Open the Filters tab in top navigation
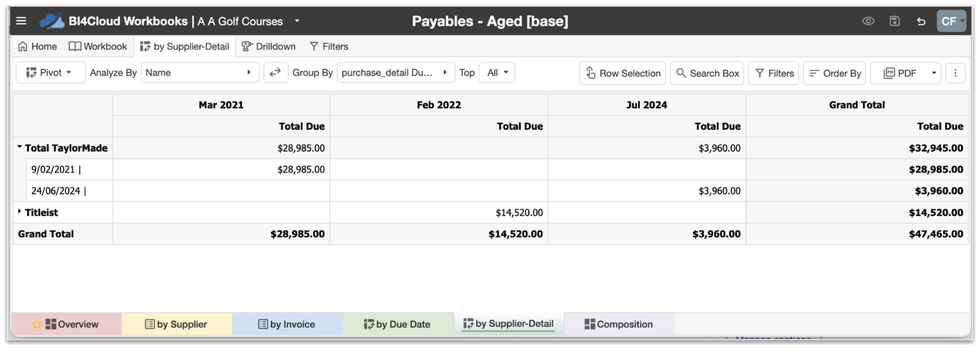 pos(329,46)
